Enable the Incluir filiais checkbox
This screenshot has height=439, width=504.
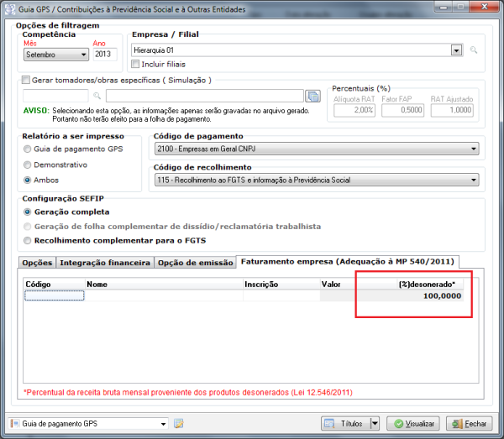[137, 64]
